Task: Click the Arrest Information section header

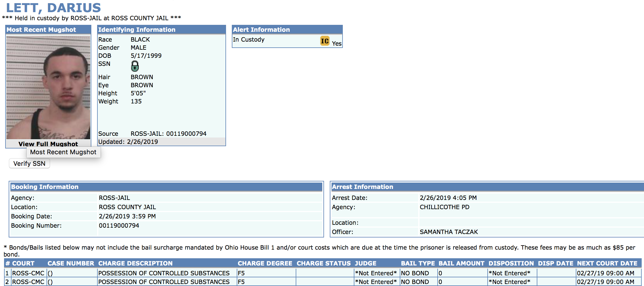Action: click(487, 187)
